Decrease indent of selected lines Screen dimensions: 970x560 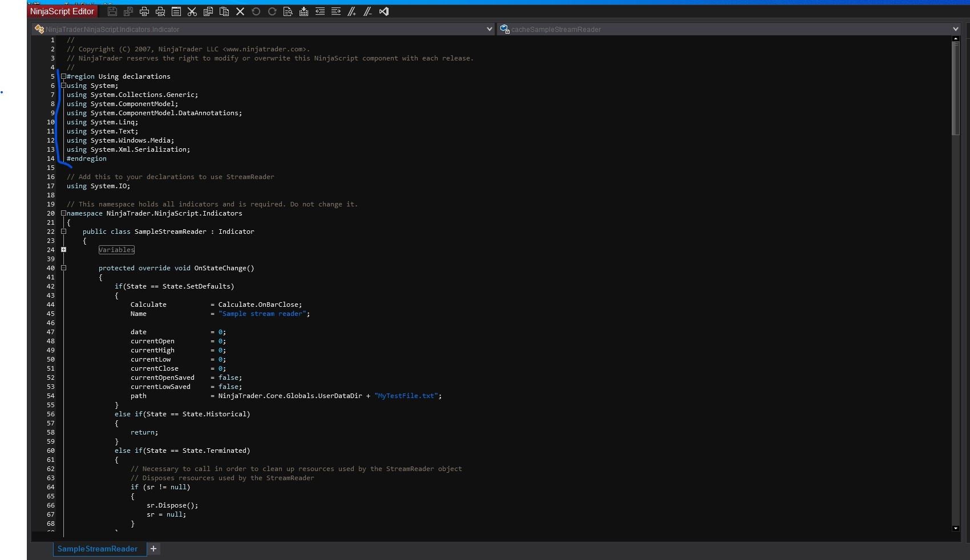tap(320, 11)
